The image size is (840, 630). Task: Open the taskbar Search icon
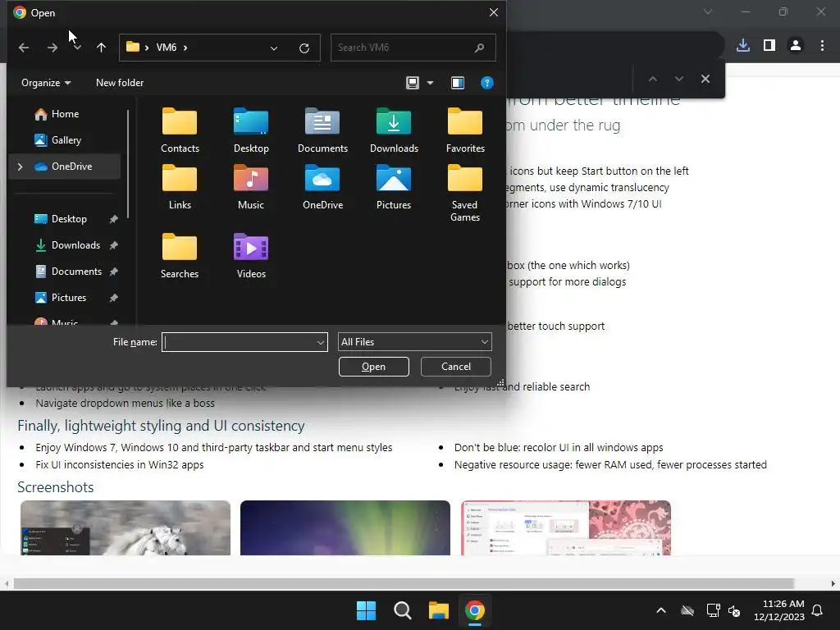[x=402, y=610]
